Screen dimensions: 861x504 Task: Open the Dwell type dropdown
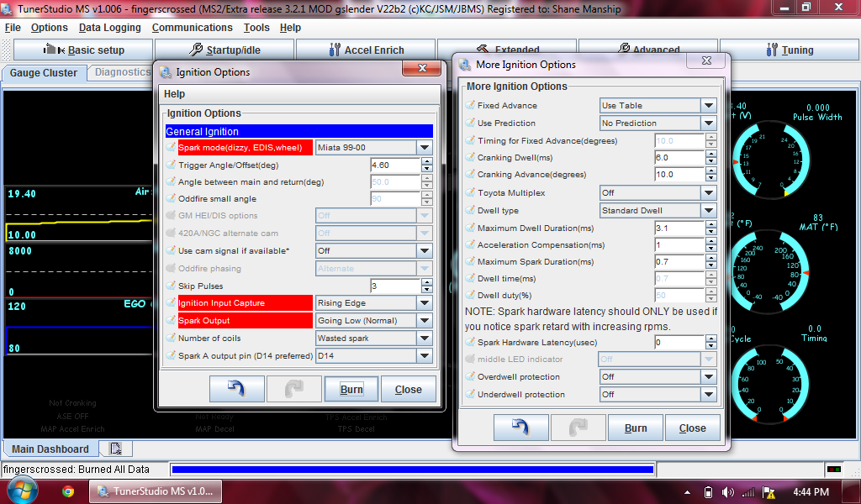658,210
